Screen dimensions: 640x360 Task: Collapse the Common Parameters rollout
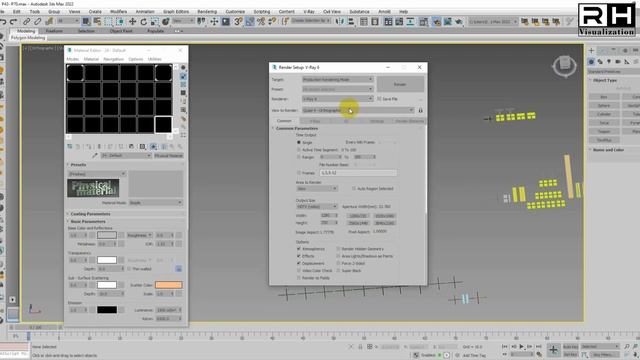click(x=296, y=128)
